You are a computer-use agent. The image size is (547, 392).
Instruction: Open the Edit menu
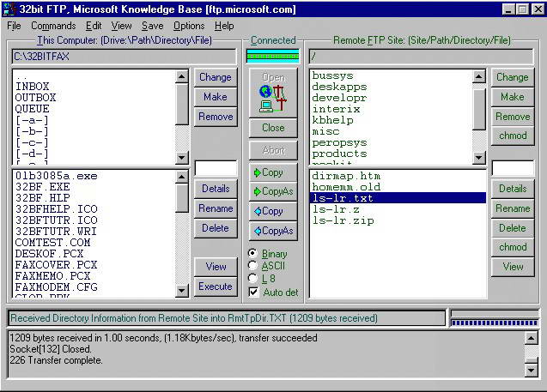tap(94, 26)
